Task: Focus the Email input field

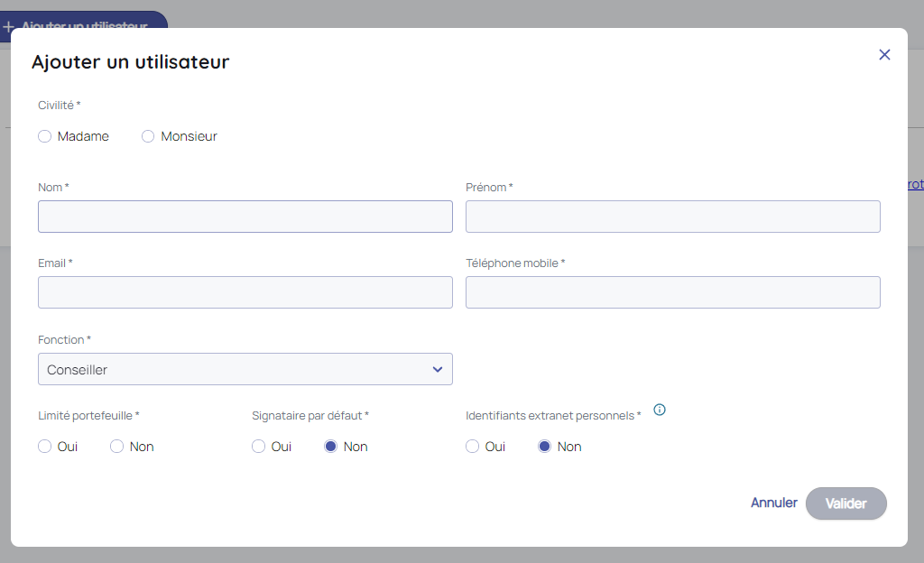Action: click(x=245, y=292)
